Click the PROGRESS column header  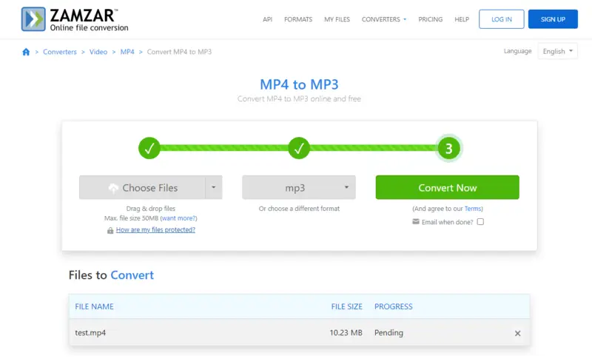click(x=394, y=306)
